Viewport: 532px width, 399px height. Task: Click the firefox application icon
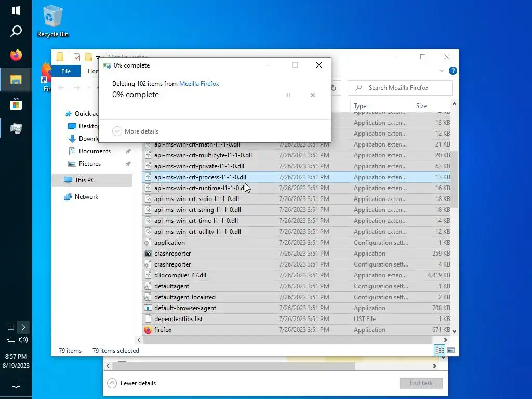point(148,330)
